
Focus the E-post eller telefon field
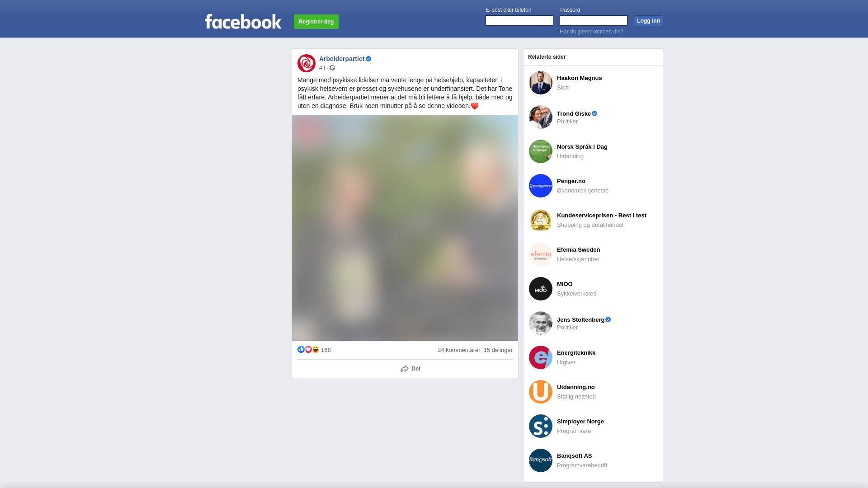[x=519, y=20]
